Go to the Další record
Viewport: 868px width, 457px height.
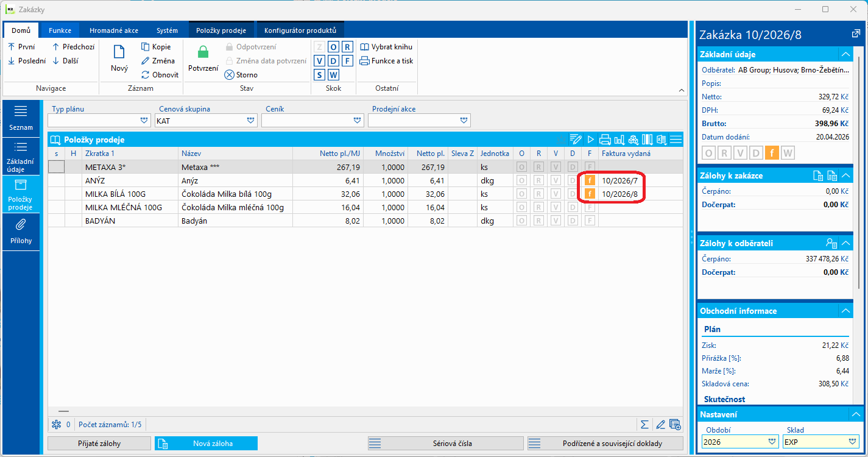(x=65, y=61)
